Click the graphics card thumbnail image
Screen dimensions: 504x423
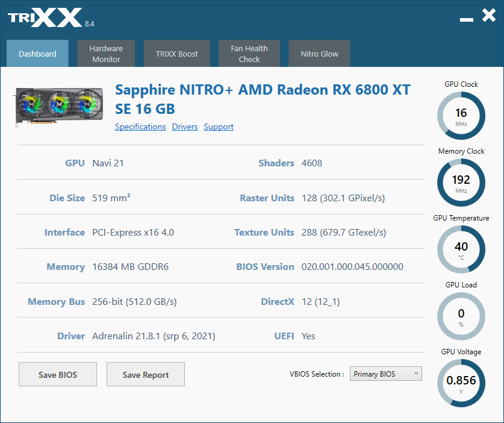pyautogui.click(x=59, y=107)
